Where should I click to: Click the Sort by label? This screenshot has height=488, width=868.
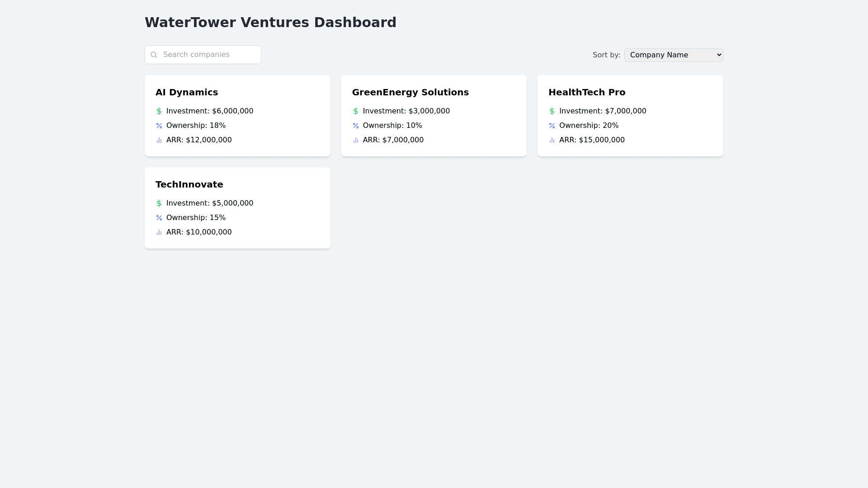pos(606,55)
